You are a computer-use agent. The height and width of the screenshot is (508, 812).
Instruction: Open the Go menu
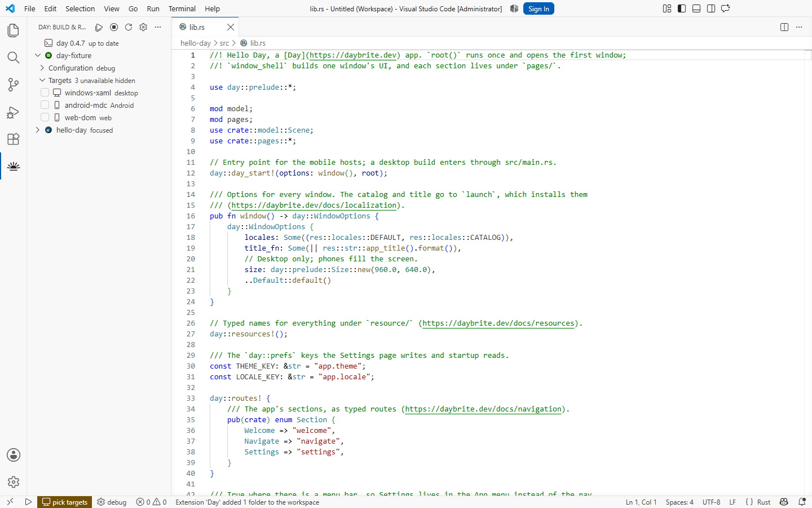133,8
